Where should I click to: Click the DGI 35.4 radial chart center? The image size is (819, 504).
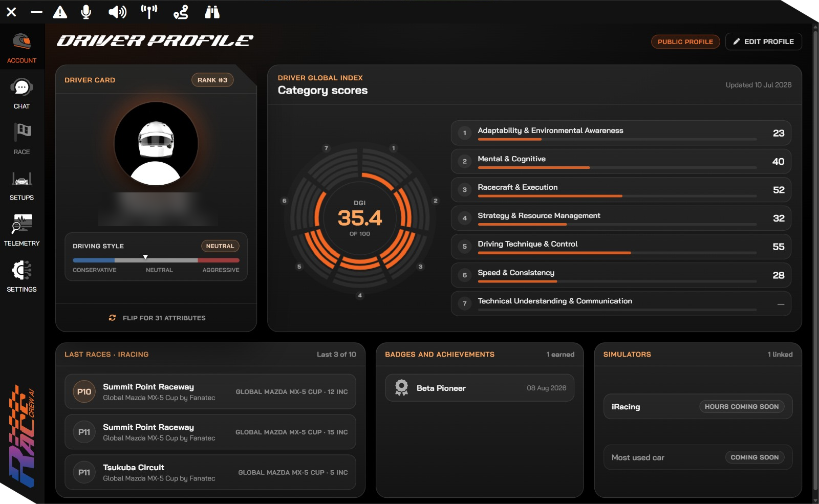point(360,218)
